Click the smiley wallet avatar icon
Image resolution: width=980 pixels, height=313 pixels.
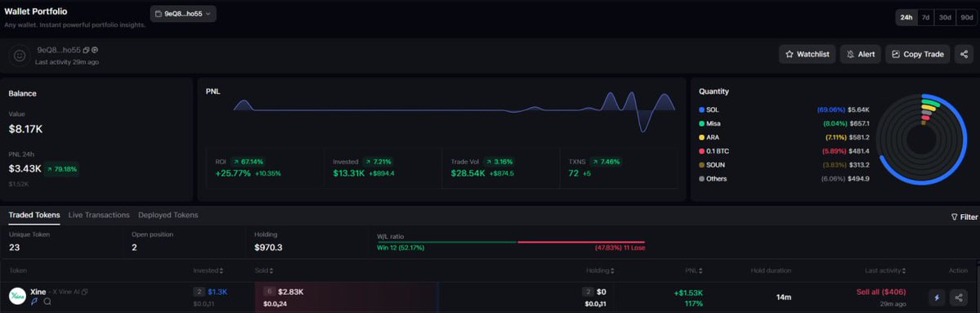20,55
